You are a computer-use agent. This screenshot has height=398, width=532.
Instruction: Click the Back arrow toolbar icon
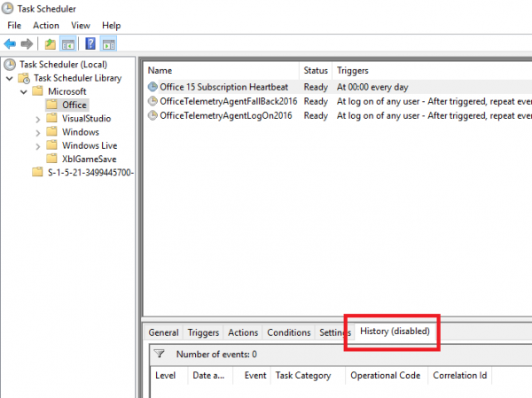(x=10, y=43)
